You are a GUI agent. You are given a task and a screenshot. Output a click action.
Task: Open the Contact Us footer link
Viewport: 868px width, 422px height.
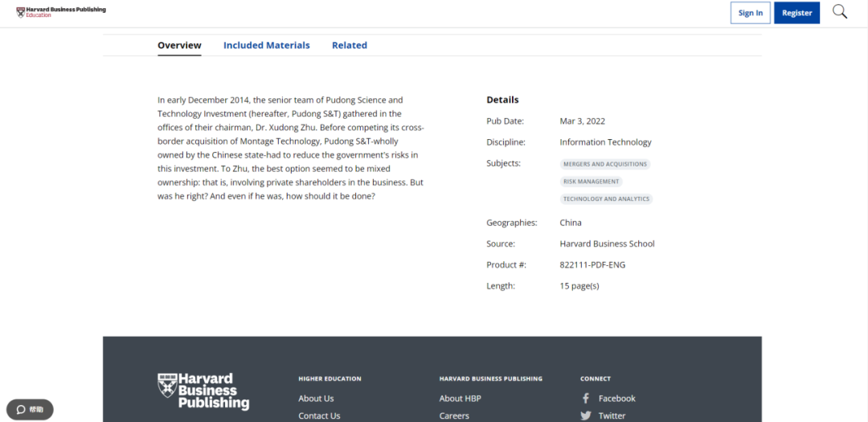click(x=319, y=416)
